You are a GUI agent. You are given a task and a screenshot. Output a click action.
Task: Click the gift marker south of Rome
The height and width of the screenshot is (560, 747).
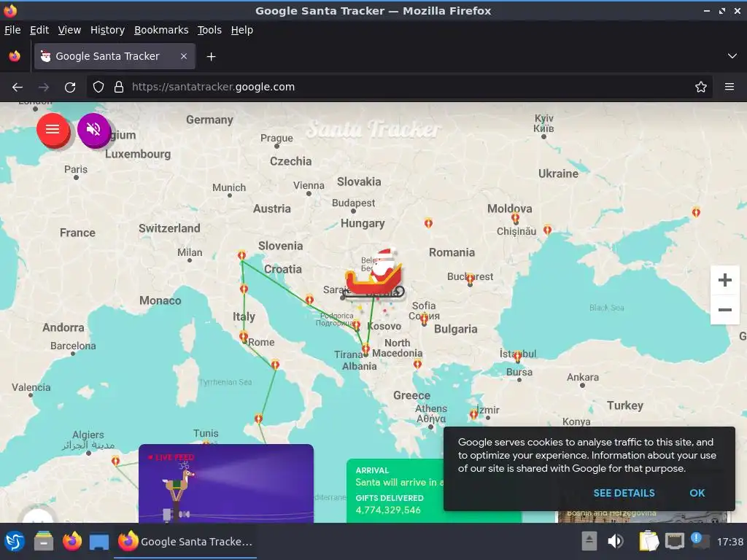coord(275,365)
